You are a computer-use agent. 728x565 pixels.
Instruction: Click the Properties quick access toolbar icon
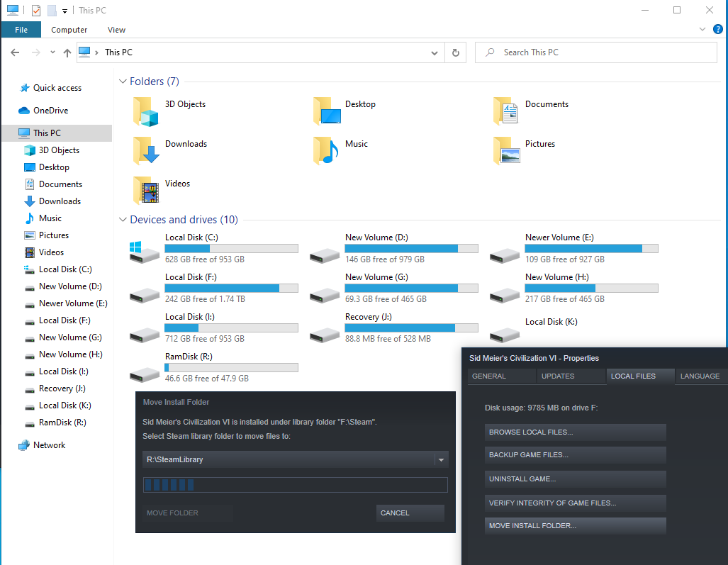point(35,10)
